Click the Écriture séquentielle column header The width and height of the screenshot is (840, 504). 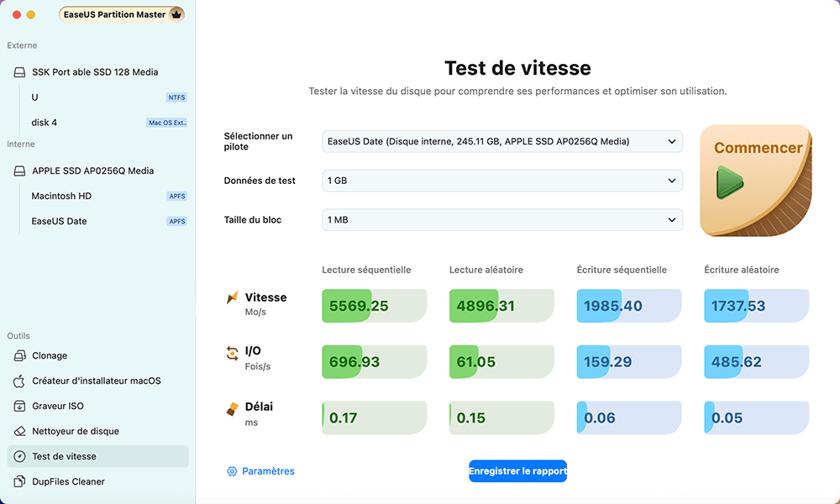tap(622, 270)
